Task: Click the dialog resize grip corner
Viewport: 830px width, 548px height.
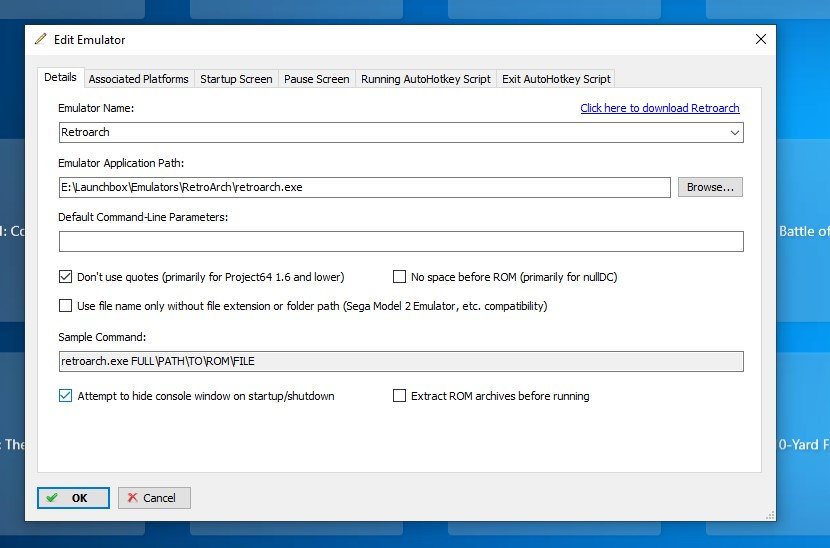Action: (x=770, y=515)
